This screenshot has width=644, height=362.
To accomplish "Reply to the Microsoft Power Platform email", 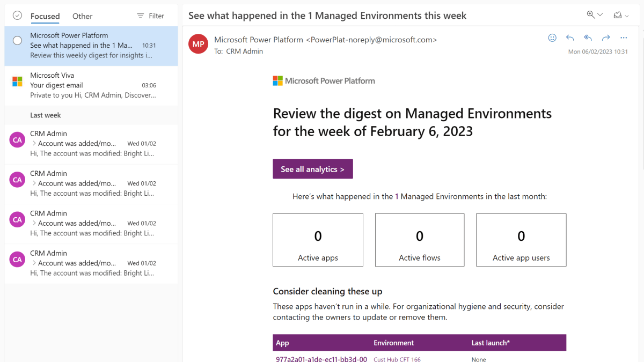I will point(570,38).
